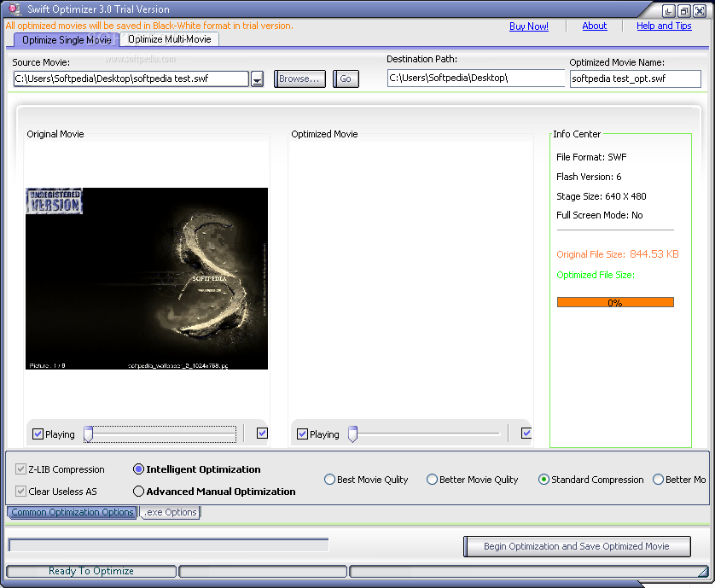Click the Source Movie path field
This screenshot has height=588, width=715.
(131, 79)
